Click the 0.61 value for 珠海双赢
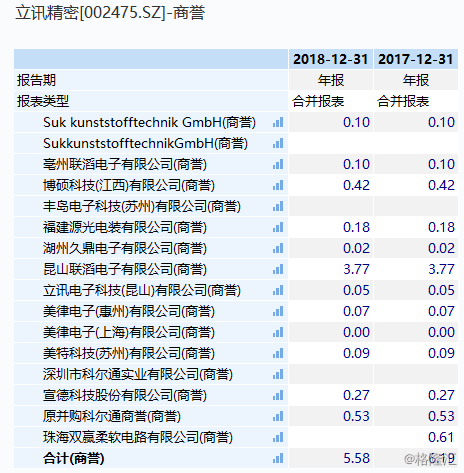The width and height of the screenshot is (464, 473). [x=441, y=437]
